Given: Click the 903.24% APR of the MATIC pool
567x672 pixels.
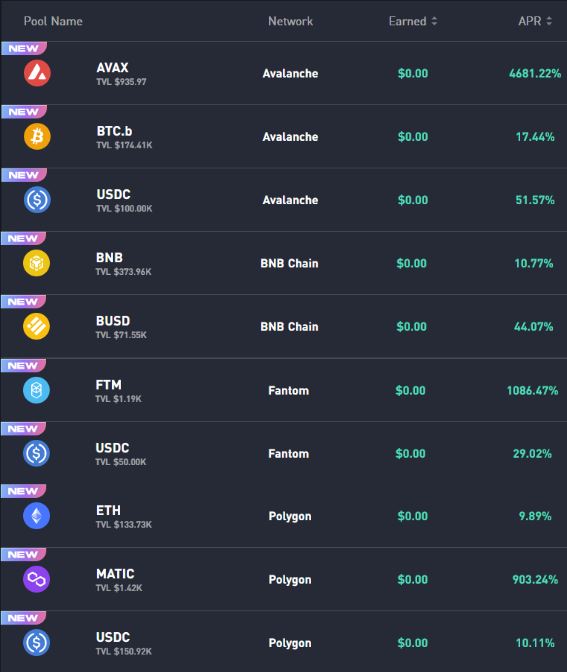Looking at the screenshot, I should click(535, 579).
